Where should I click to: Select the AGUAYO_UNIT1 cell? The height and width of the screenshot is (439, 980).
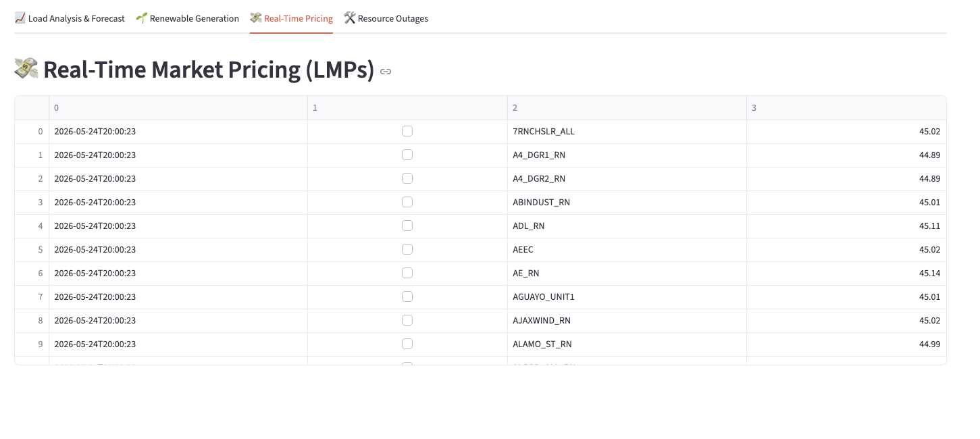(x=627, y=297)
